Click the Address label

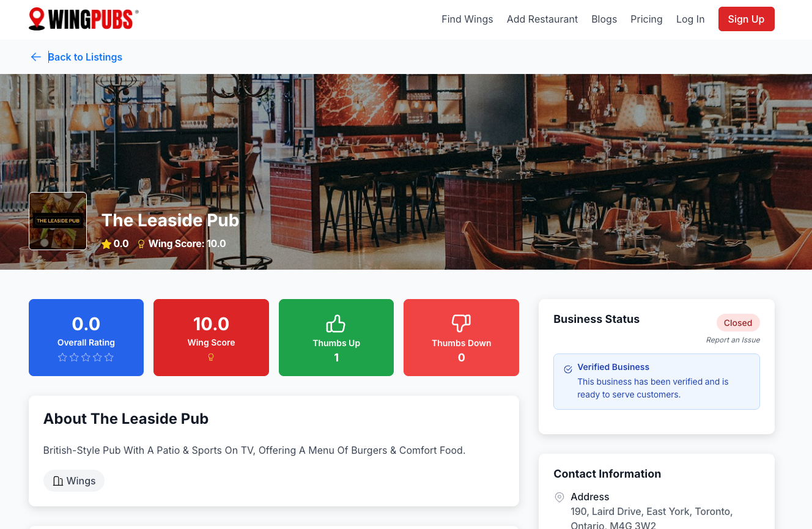click(x=590, y=497)
